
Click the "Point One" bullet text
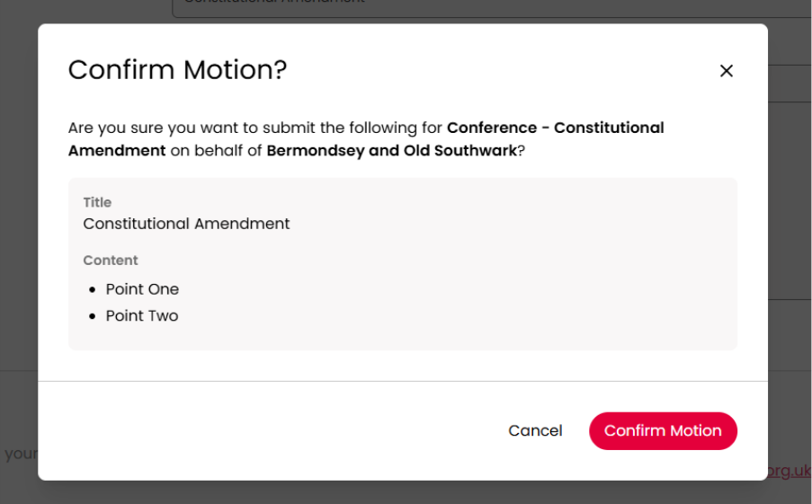[142, 289]
